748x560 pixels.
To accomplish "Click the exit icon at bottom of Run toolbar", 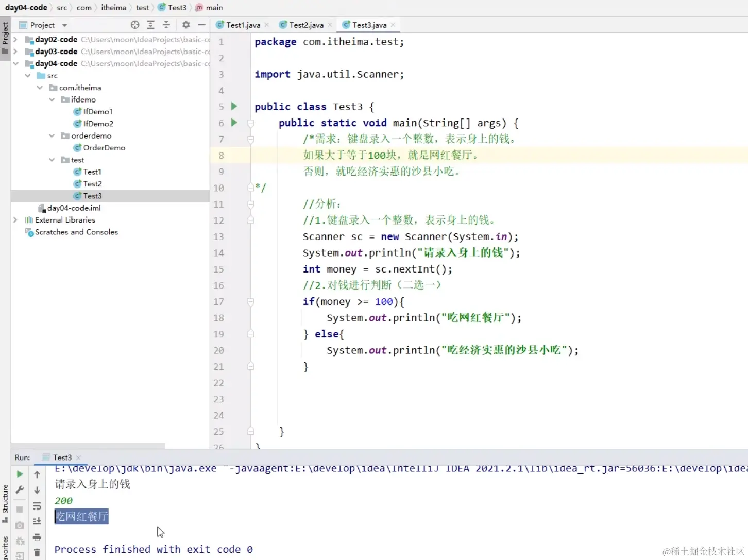I will (20, 555).
